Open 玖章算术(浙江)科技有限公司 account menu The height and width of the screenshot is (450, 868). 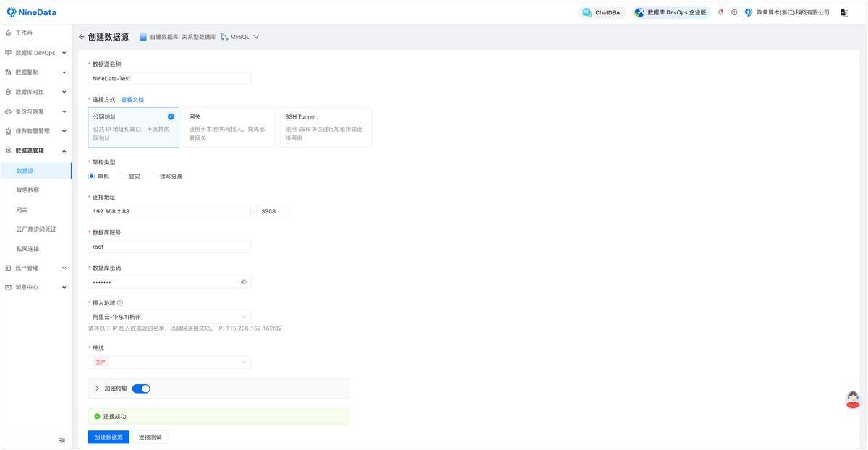787,12
